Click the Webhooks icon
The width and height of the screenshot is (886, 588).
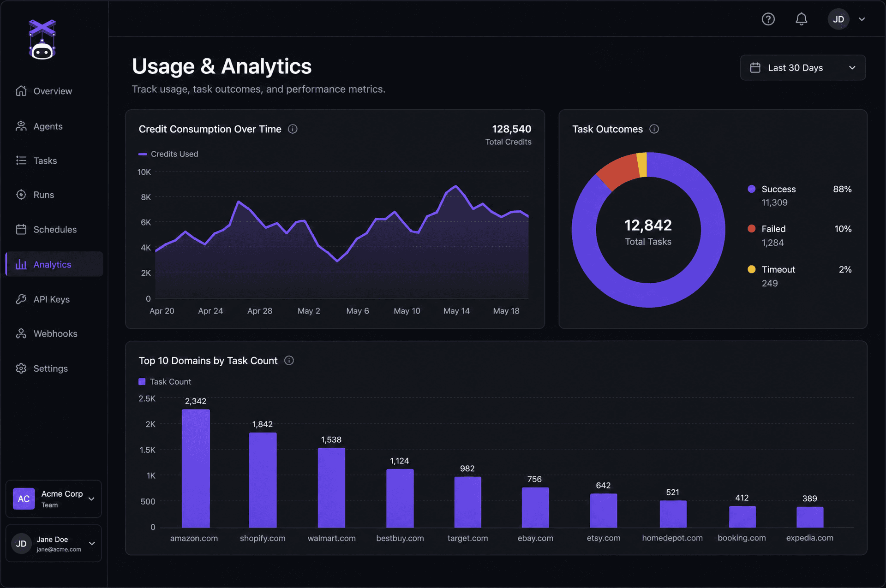tap(21, 333)
